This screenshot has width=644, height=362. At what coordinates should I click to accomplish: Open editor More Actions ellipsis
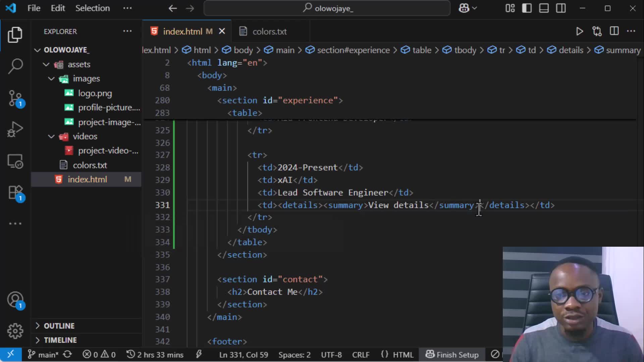click(x=631, y=31)
